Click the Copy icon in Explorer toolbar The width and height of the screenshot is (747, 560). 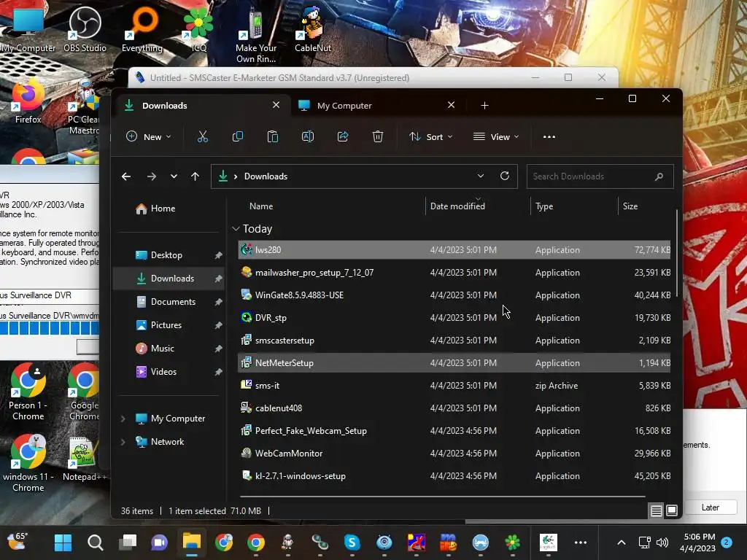[x=237, y=137]
